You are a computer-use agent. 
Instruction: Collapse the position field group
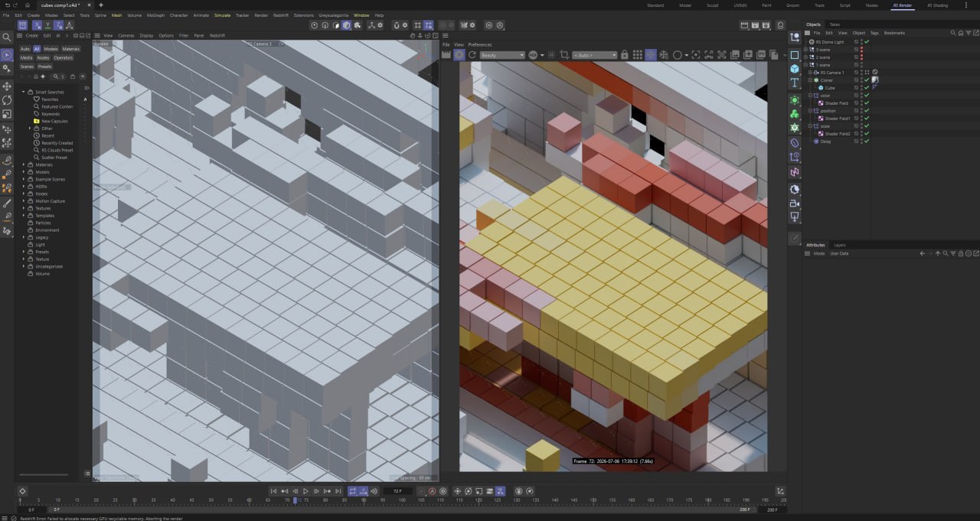[811, 111]
